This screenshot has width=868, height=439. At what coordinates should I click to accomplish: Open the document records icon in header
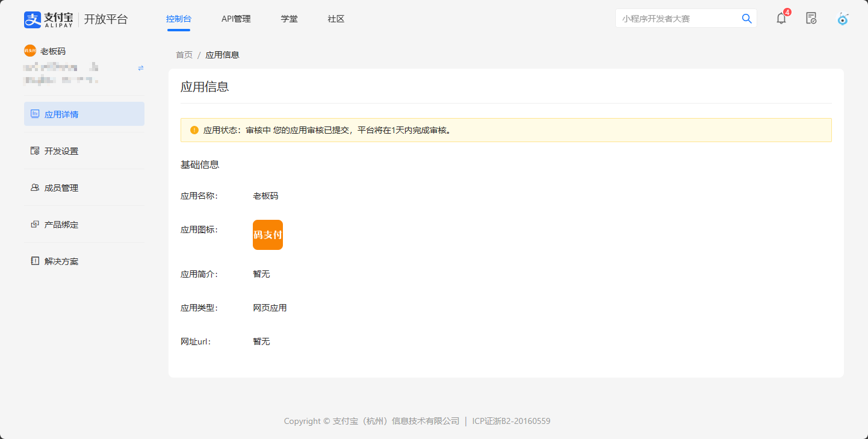[x=811, y=19]
